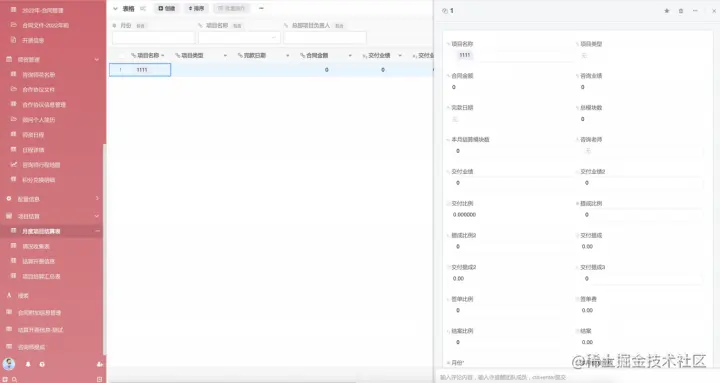The image size is (720, 383).
Task: Click the 创建 button
Action: pos(167,8)
